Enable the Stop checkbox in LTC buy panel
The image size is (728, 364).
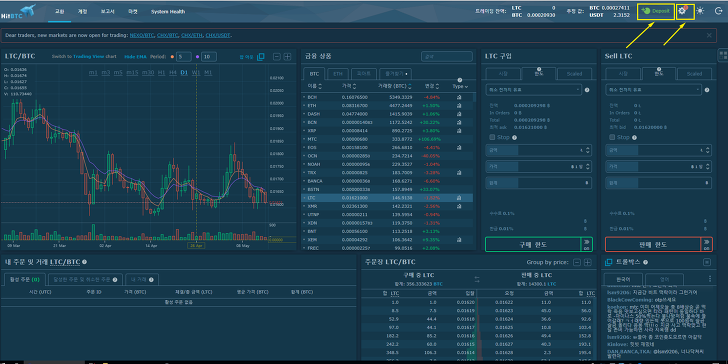(492, 137)
